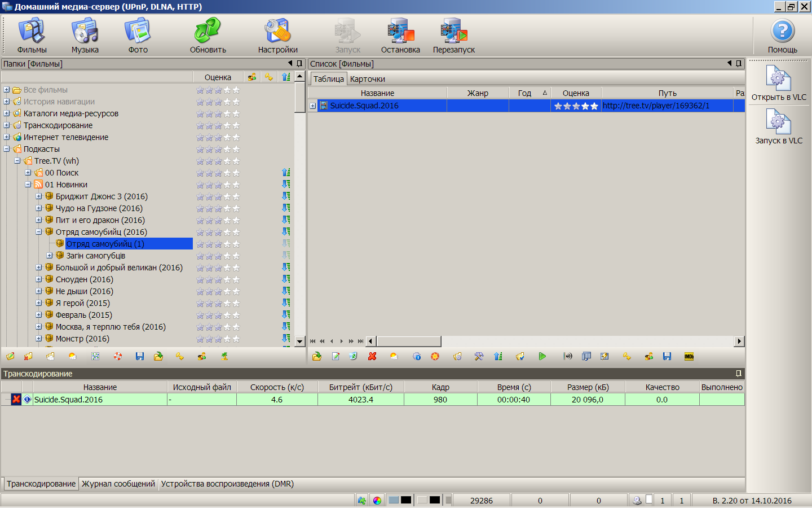Collapse the 01 Новинки tree node
This screenshot has width=812, height=508.
pos(28,185)
